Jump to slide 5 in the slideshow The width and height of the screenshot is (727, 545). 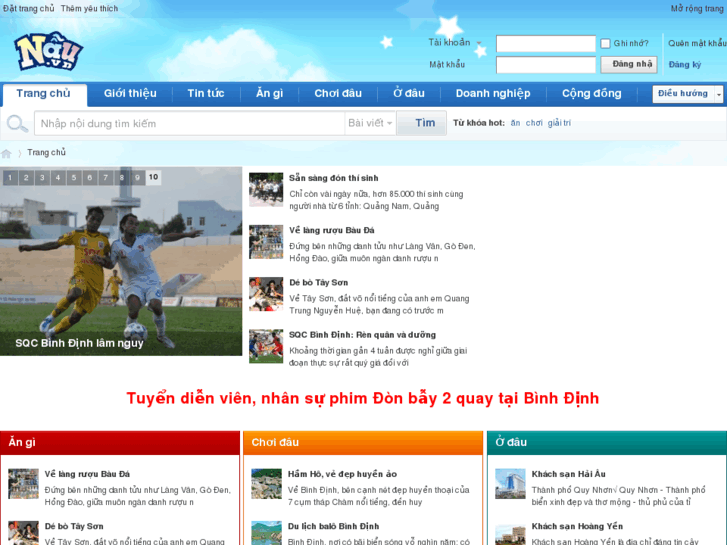(74, 178)
